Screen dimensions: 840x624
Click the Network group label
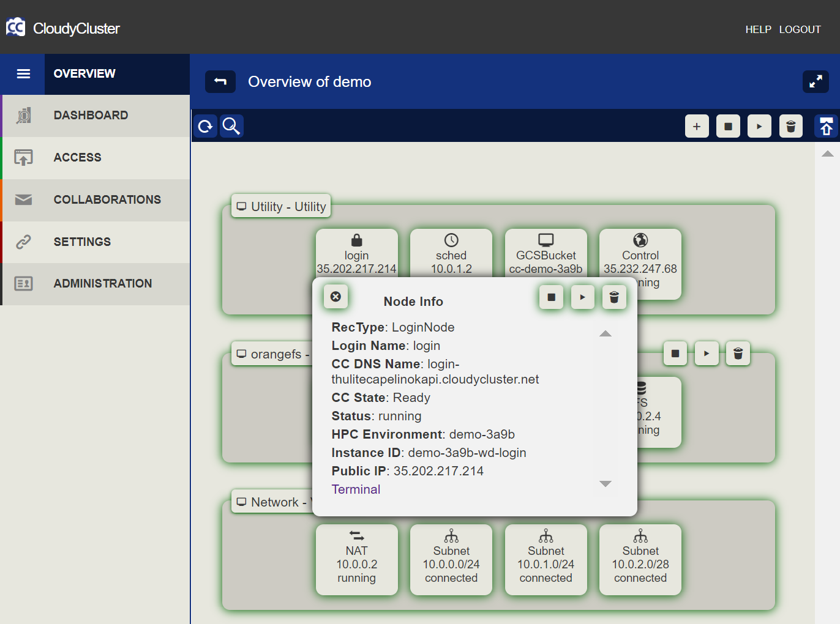click(272, 502)
